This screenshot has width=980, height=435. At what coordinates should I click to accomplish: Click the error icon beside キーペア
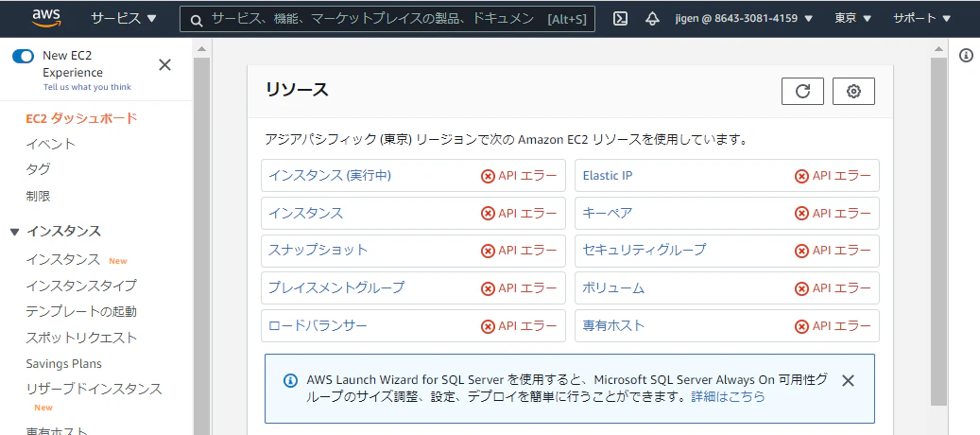(801, 214)
